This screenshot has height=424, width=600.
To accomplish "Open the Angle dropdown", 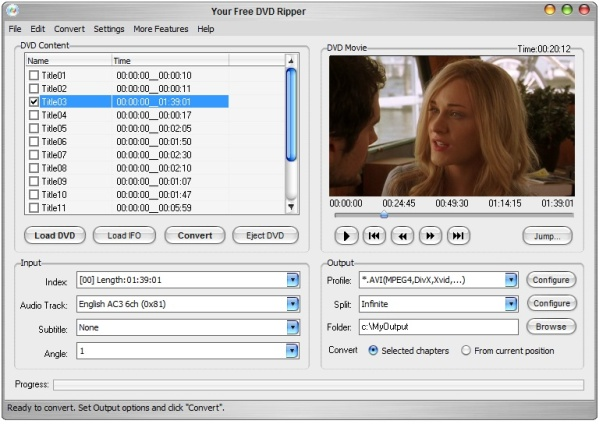I will tap(293, 351).
